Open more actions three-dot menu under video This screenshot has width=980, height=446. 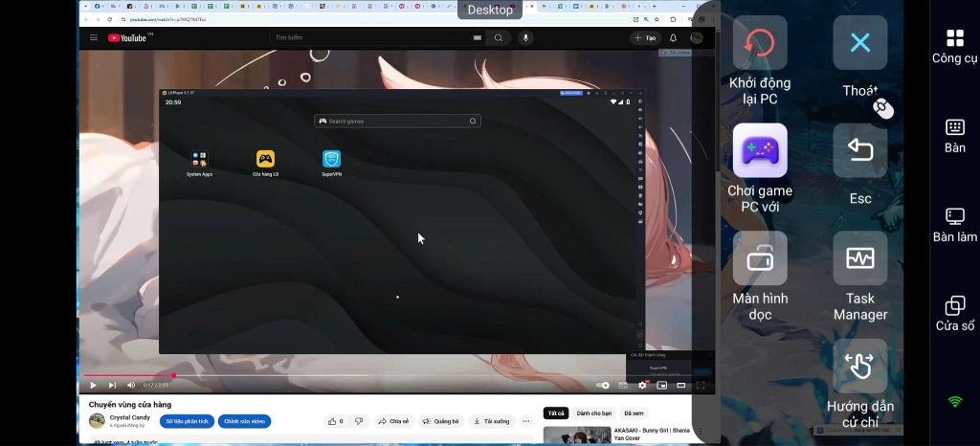pyautogui.click(x=525, y=421)
